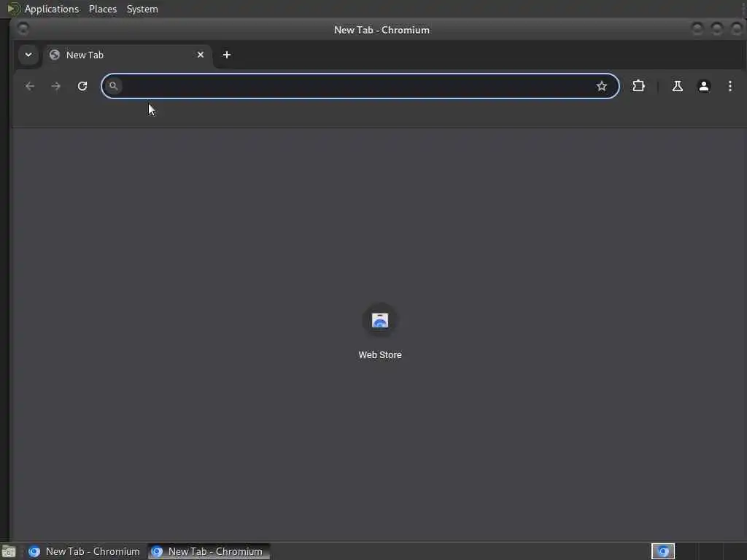The image size is (747, 560).
Task: Select the New Tab tab
Action: point(127,55)
